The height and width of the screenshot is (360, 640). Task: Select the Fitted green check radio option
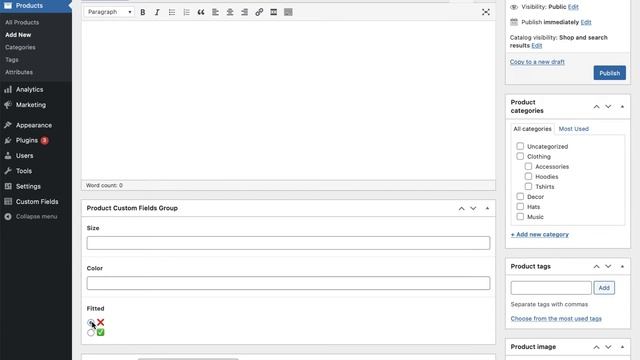pos(91,333)
